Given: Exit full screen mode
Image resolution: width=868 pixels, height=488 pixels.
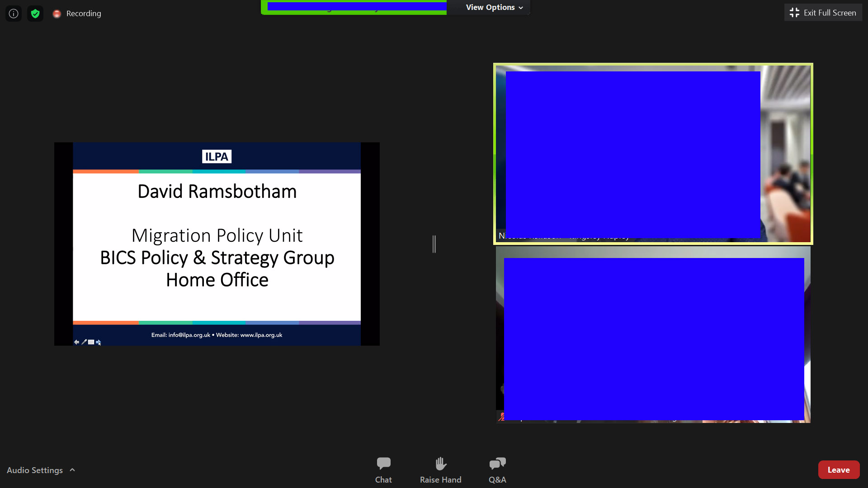Looking at the screenshot, I should (823, 12).
